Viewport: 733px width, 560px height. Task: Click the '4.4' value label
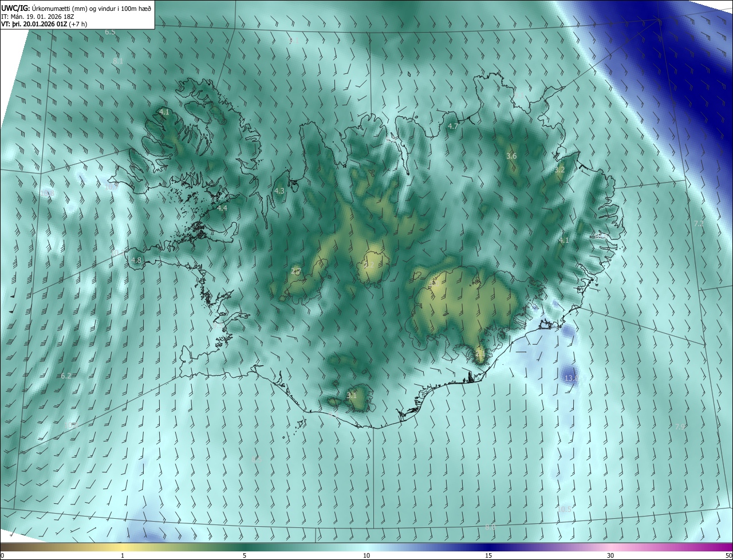(222, 208)
